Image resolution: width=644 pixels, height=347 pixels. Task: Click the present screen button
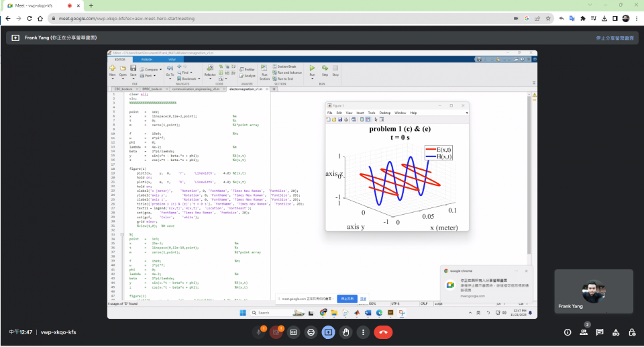click(x=328, y=332)
